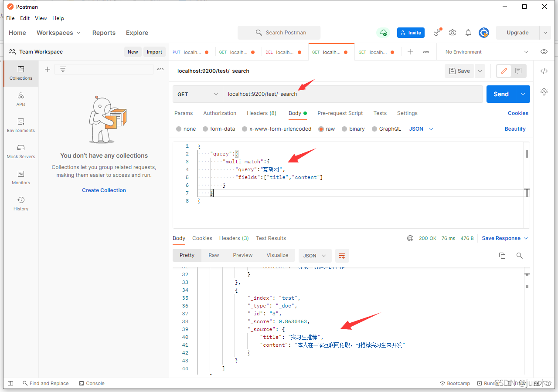Click the Search Postman box
The image size is (558, 392).
tap(279, 33)
